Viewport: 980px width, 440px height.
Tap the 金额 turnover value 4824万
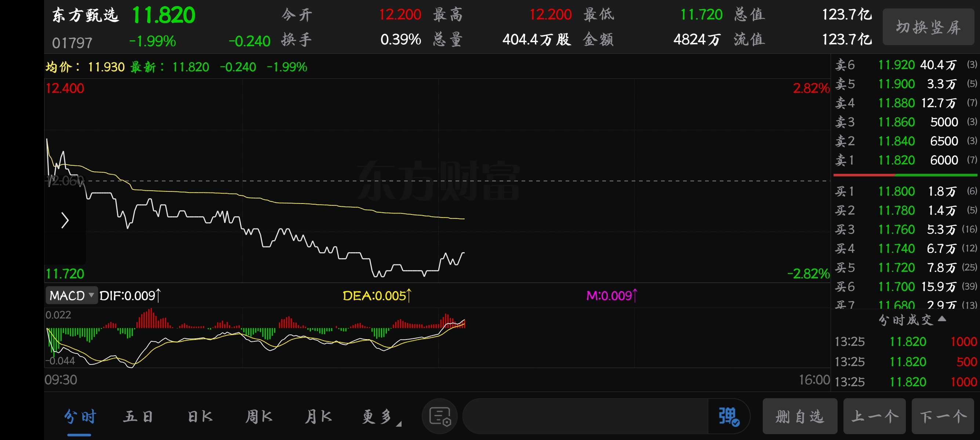pyautogui.click(x=697, y=40)
